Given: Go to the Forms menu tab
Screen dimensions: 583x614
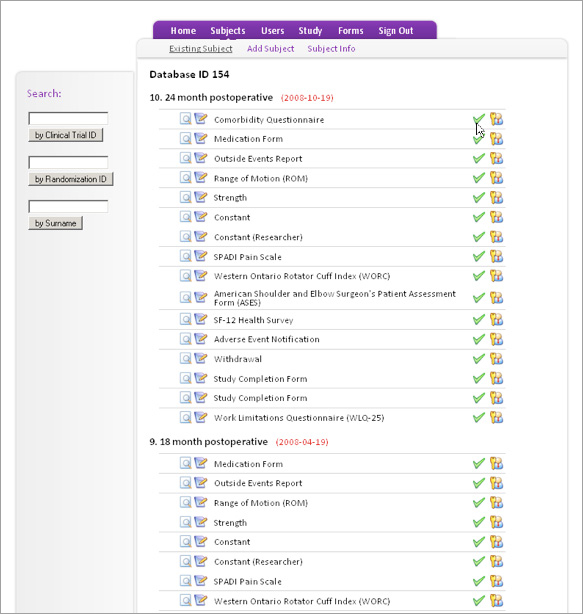Looking at the screenshot, I should 351,31.
